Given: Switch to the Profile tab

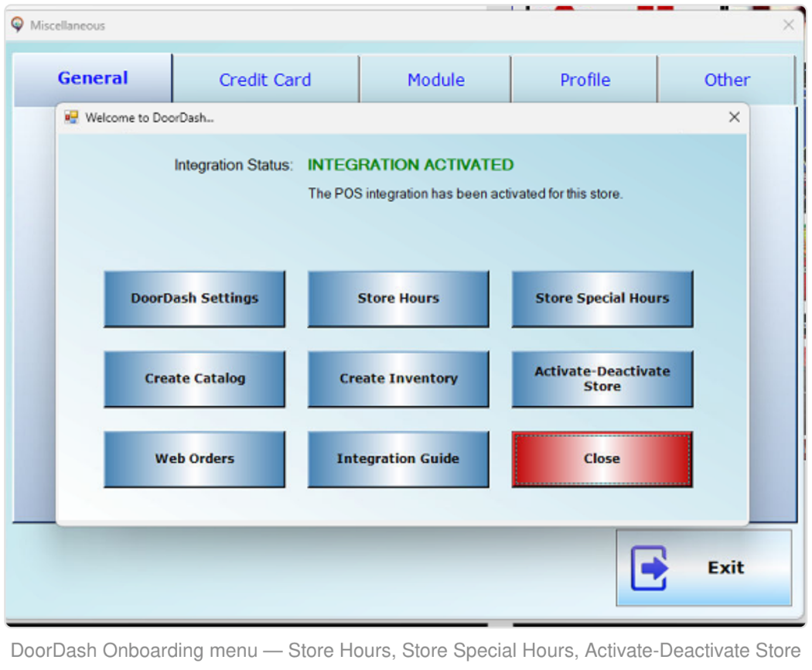Looking at the screenshot, I should 585,80.
